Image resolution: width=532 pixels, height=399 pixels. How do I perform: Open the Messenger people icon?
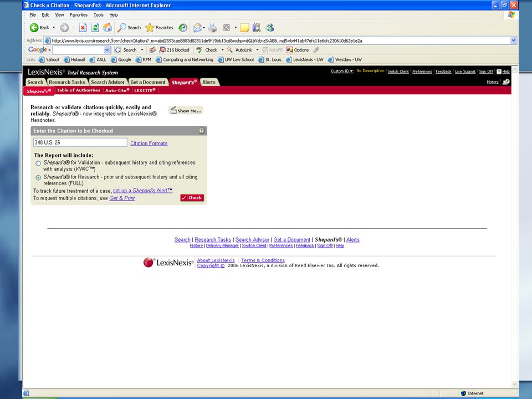(270, 28)
